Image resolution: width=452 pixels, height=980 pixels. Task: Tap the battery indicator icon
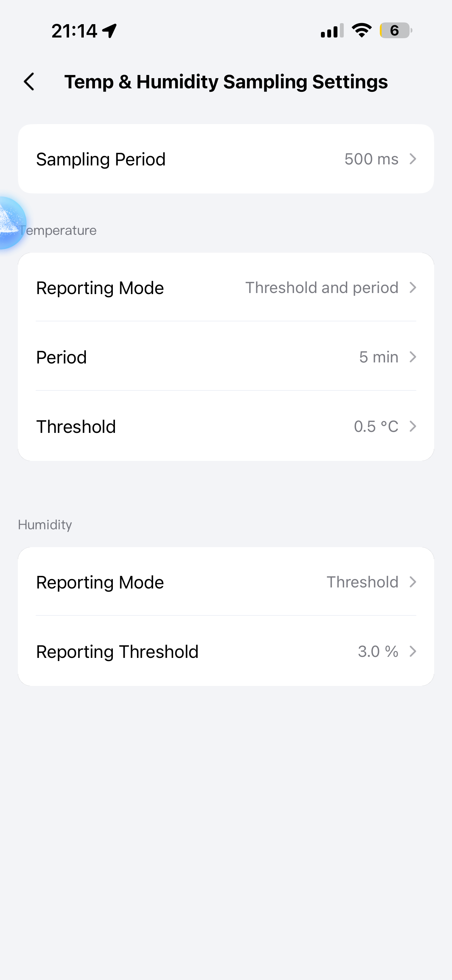[x=395, y=30]
